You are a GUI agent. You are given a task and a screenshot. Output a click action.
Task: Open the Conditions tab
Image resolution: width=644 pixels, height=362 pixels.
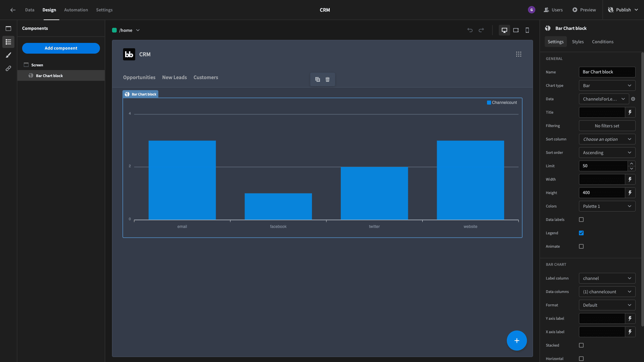[x=602, y=42]
